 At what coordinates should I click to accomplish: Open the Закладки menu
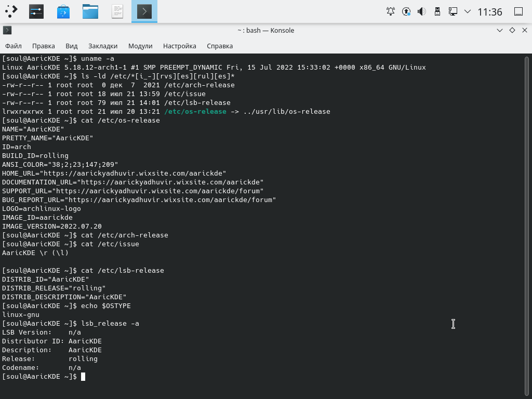tap(103, 46)
